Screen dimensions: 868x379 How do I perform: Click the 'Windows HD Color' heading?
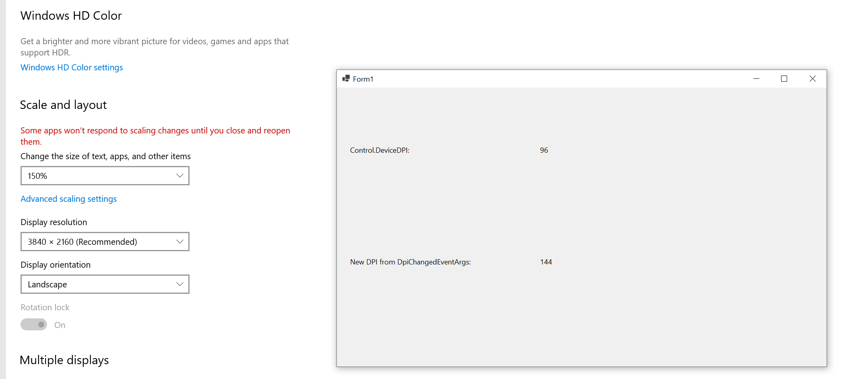pyautogui.click(x=71, y=16)
